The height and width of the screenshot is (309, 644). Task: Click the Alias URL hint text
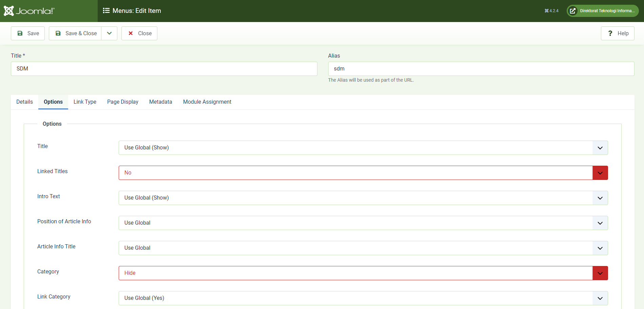pyautogui.click(x=371, y=80)
